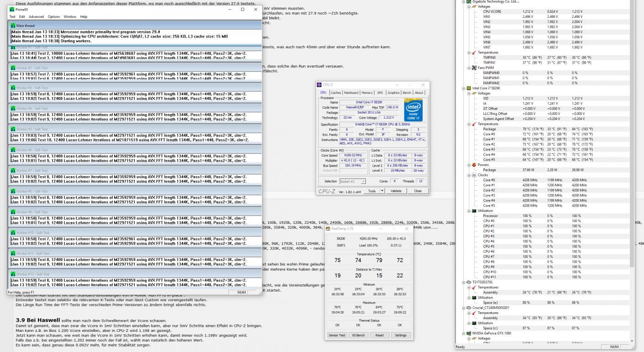Open Settings in RealTemp
644x352 pixels.
(x=401, y=335)
